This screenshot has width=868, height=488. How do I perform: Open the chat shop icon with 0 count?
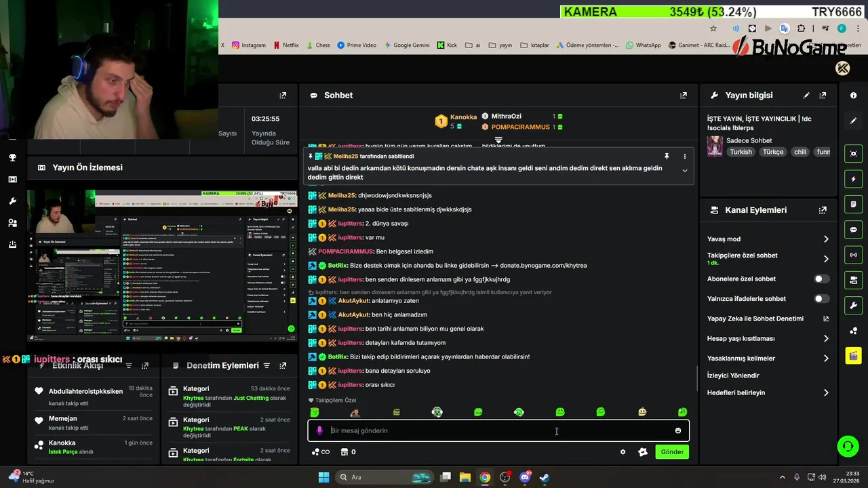348,452
